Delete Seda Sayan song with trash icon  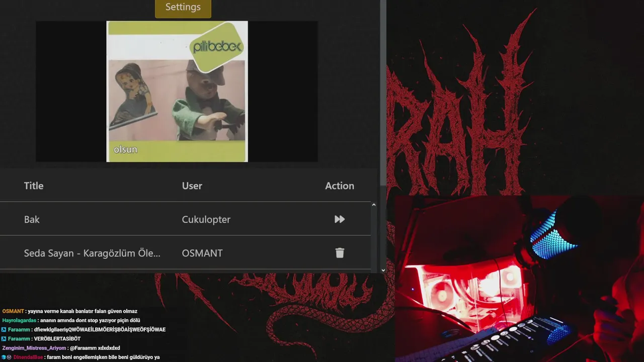[x=340, y=253]
